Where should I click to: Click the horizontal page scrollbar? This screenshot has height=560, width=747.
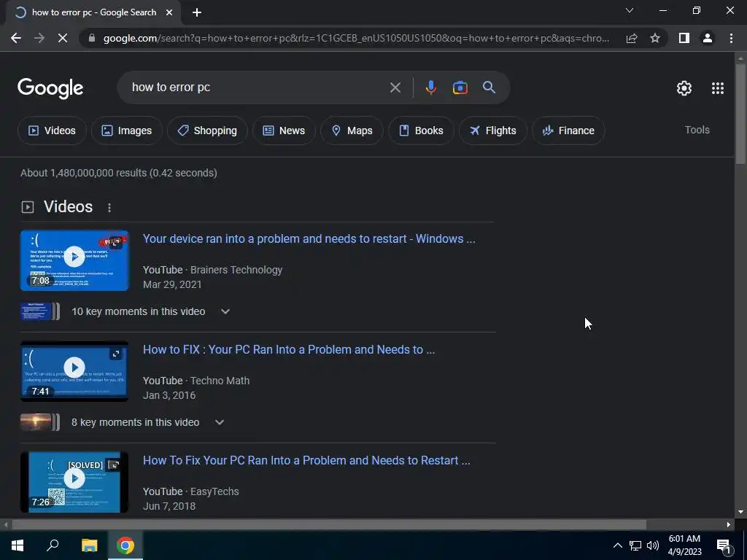point(329,525)
